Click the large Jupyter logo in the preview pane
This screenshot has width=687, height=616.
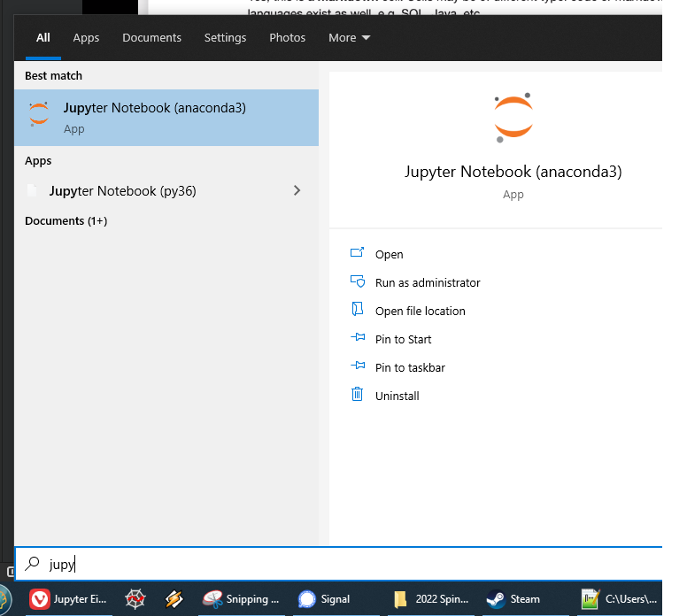[513, 118]
